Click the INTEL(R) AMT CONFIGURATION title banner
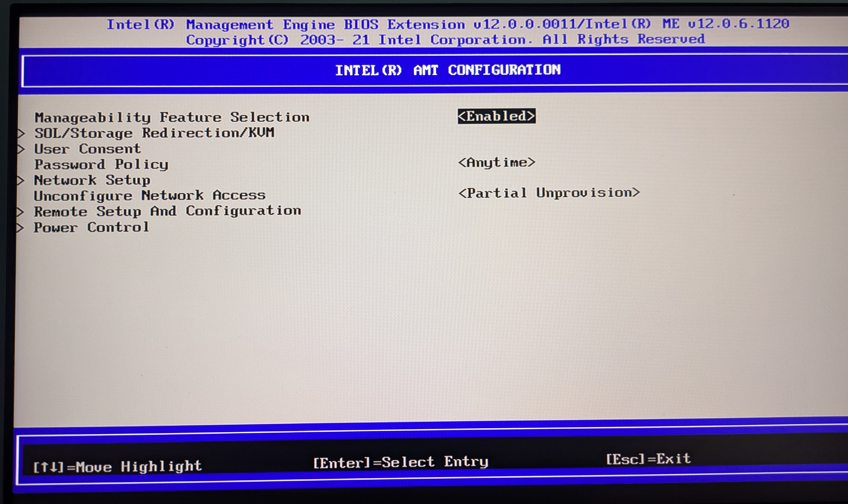This screenshot has width=848, height=504. (448, 70)
